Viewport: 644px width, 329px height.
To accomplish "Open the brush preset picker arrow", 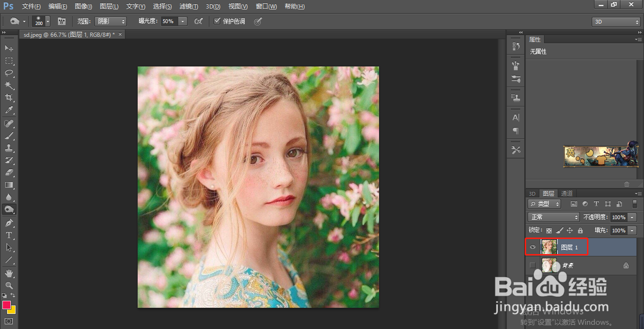I will [48, 21].
